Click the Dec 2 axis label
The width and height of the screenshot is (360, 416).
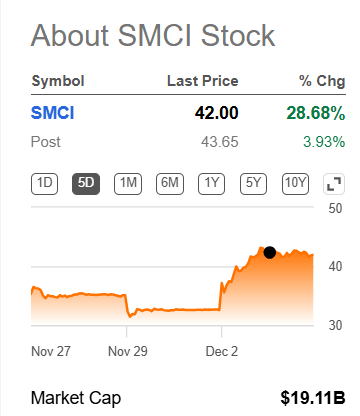(x=222, y=351)
